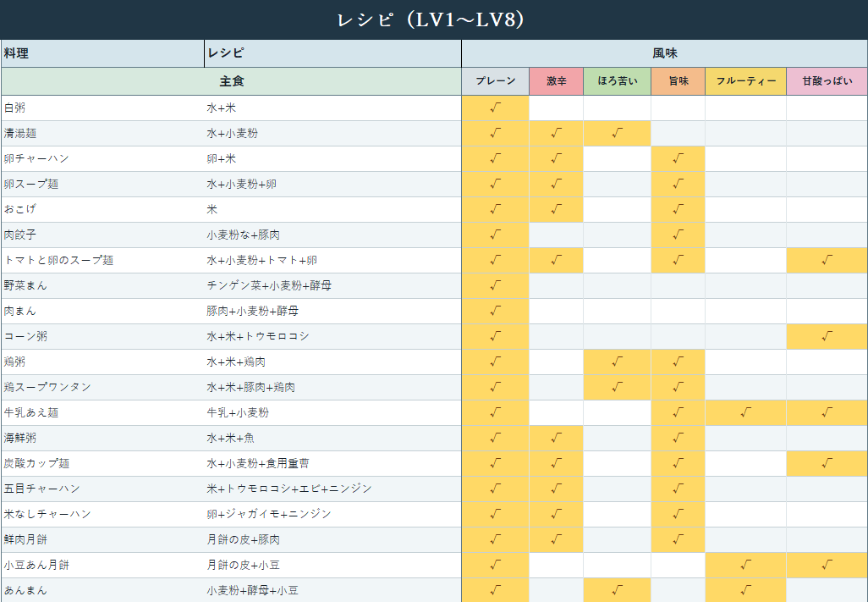This screenshot has height=602, width=868.
Task: Click the recipe text 水+米
Action: [x=222, y=108]
